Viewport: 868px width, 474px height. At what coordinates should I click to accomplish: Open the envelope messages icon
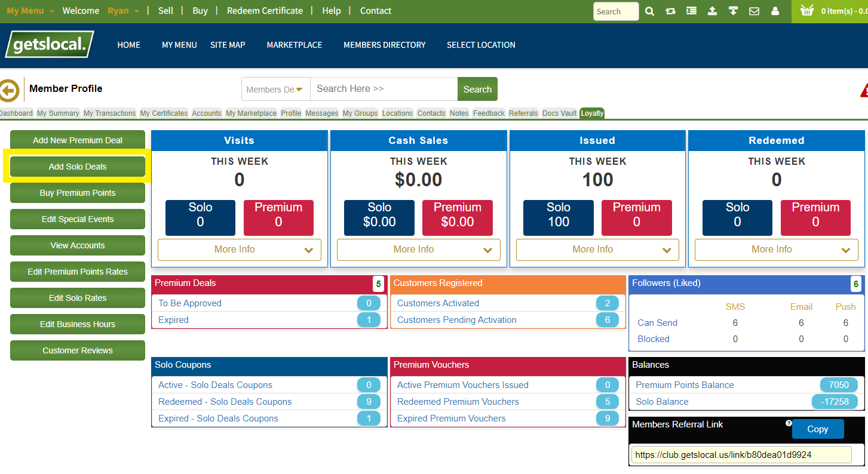(x=754, y=11)
